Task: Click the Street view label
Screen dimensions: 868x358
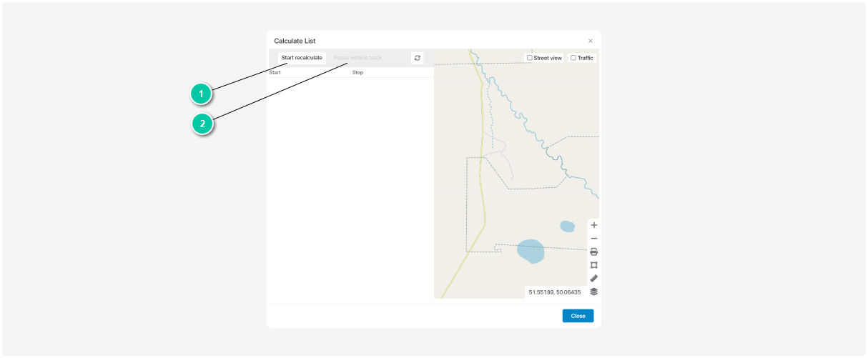Action: point(548,58)
